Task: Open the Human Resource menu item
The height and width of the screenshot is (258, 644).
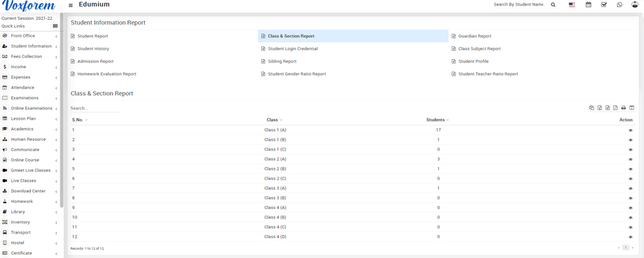Action: click(28, 139)
